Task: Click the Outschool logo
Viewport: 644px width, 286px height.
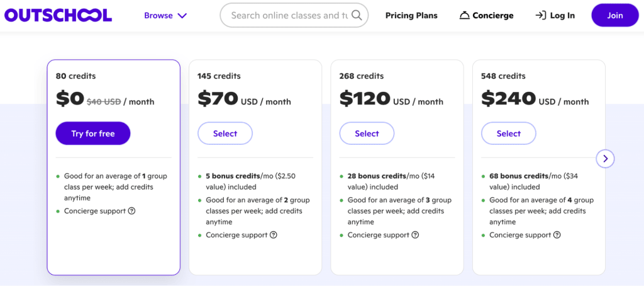Action: (58, 15)
